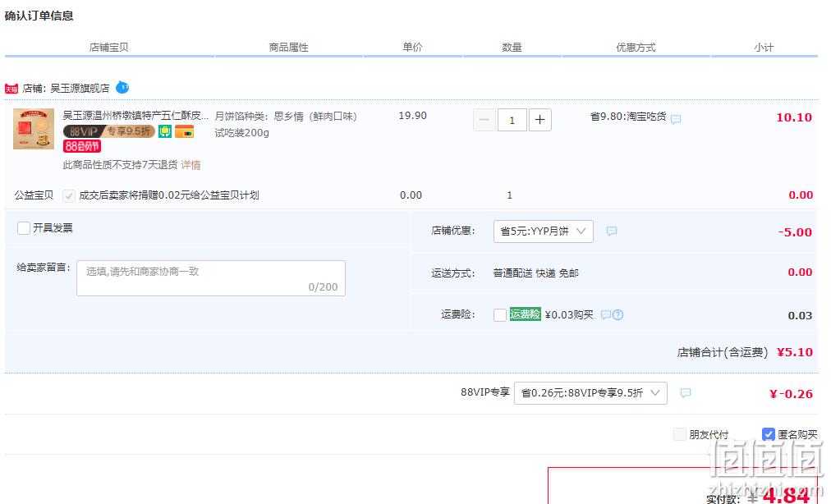Click the 小计 column header

click(x=764, y=47)
